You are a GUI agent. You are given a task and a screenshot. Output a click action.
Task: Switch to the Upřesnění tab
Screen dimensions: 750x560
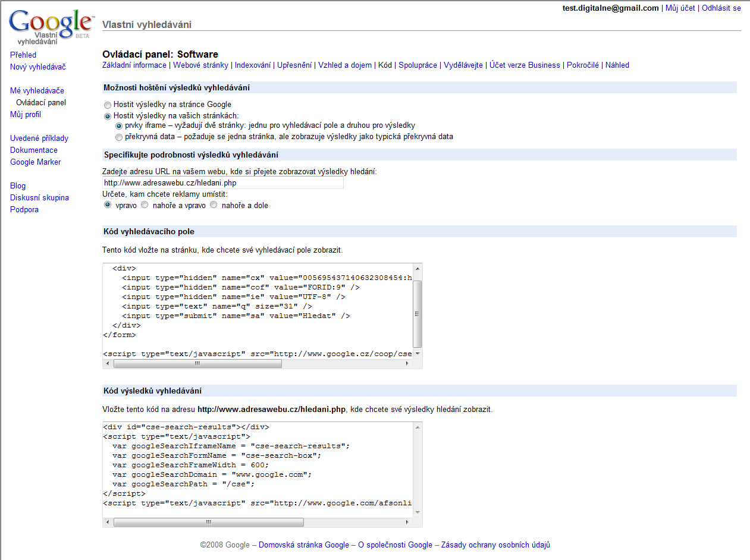[294, 65]
